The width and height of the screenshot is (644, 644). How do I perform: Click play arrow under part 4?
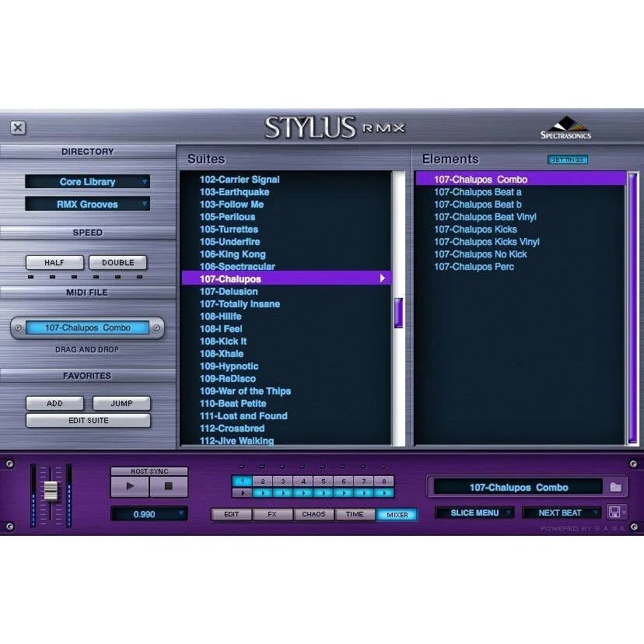click(303, 492)
